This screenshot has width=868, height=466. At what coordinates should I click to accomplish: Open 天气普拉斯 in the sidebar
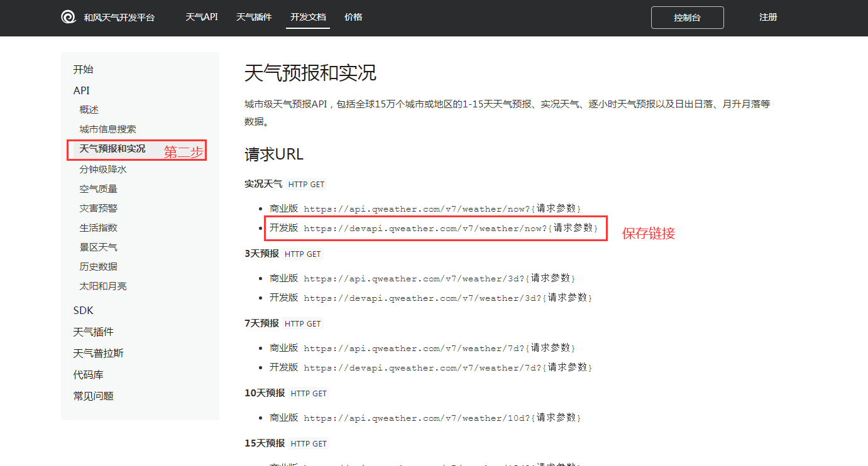(x=98, y=353)
